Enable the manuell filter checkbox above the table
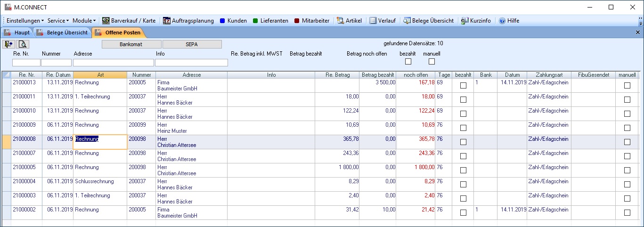Image resolution: width=644 pixels, height=227 pixels. coord(432,61)
